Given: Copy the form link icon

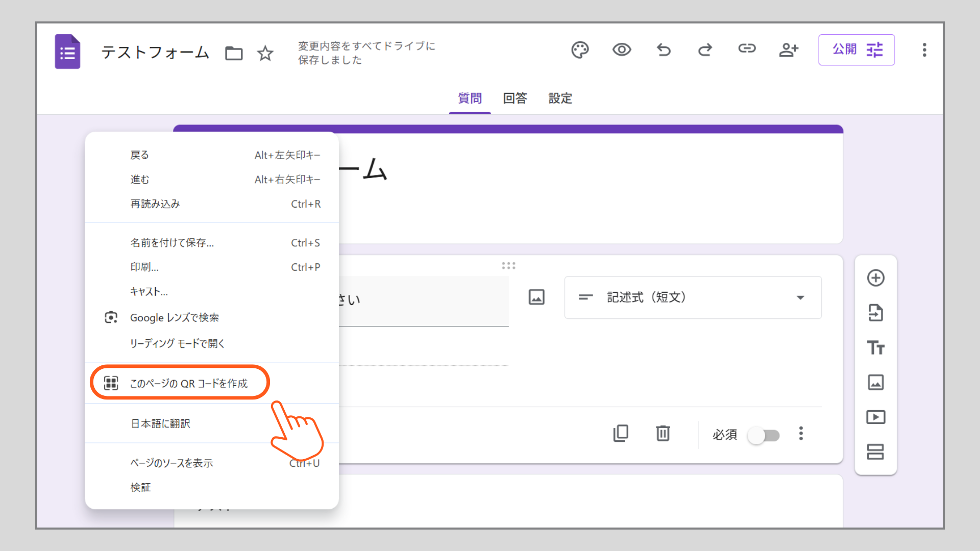Looking at the screenshot, I should [747, 49].
